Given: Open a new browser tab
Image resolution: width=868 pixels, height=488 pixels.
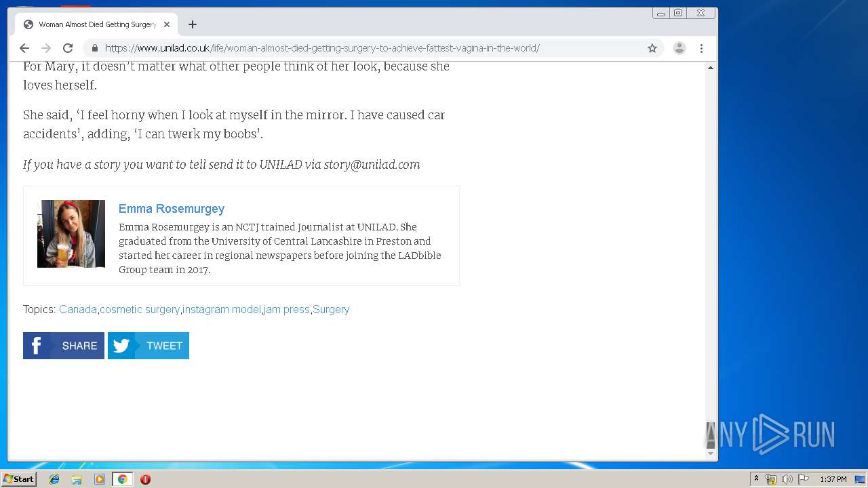Looking at the screenshot, I should tap(193, 24).
